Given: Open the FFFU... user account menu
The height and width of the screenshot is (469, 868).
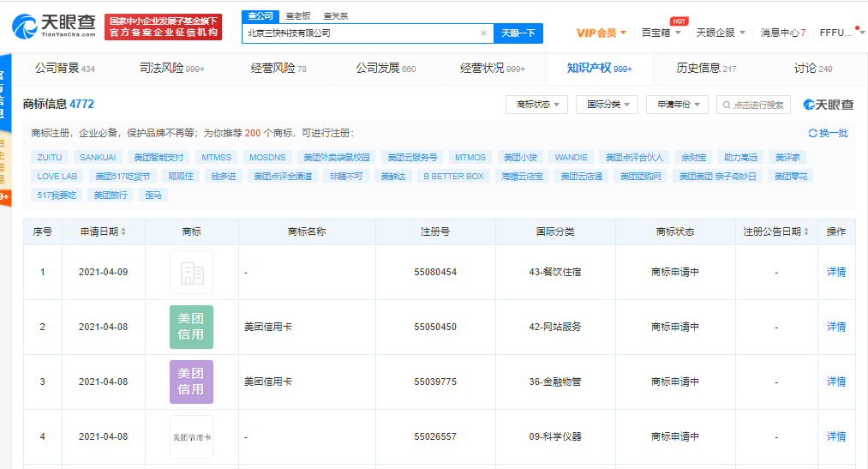Looking at the screenshot, I should coord(842,33).
